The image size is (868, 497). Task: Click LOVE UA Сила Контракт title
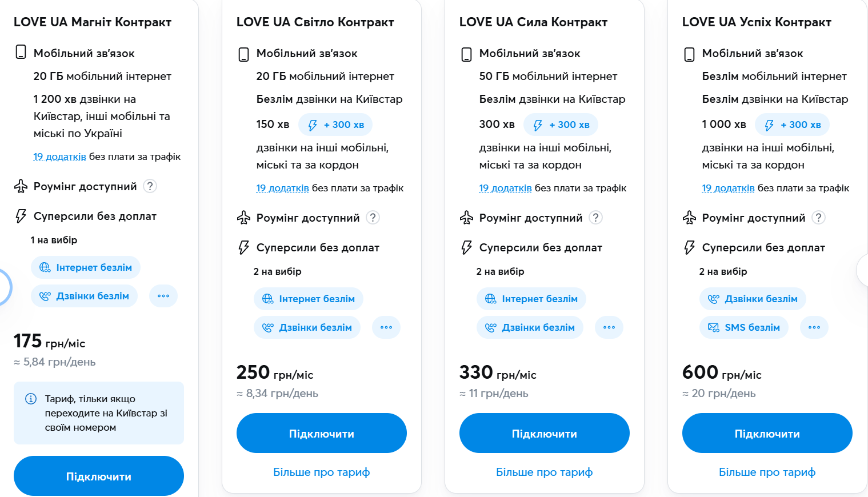click(x=533, y=22)
